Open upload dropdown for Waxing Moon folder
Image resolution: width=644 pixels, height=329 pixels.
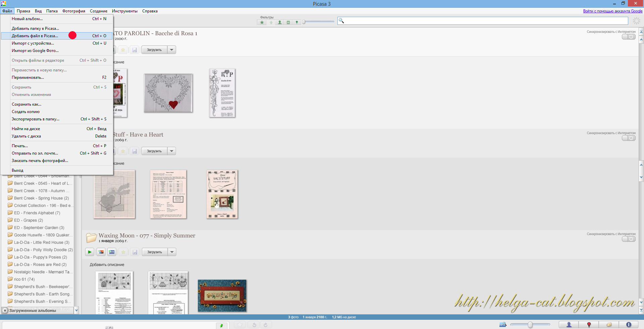pos(172,252)
